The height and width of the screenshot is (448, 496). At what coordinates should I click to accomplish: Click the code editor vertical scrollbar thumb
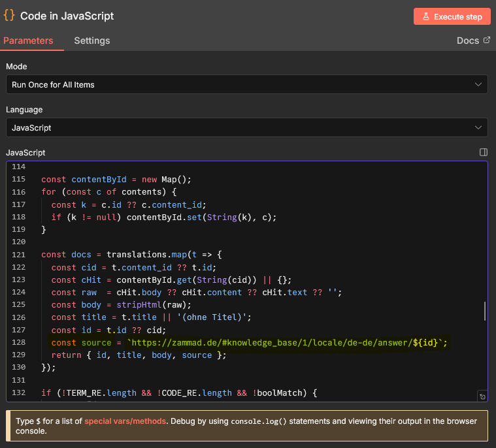(484, 311)
